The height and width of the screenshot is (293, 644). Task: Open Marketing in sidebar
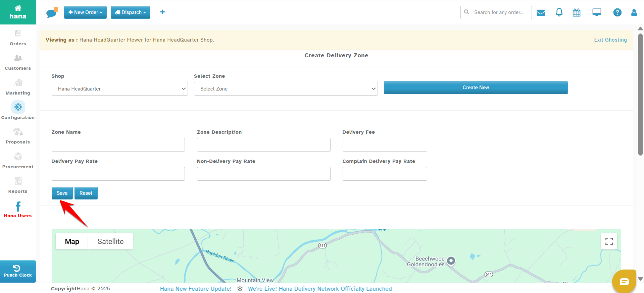(x=18, y=87)
